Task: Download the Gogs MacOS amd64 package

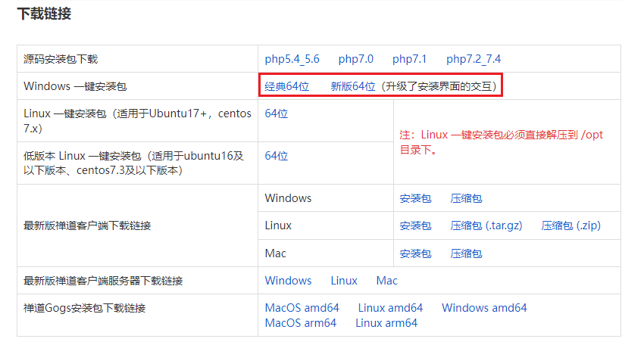Action: (x=302, y=308)
